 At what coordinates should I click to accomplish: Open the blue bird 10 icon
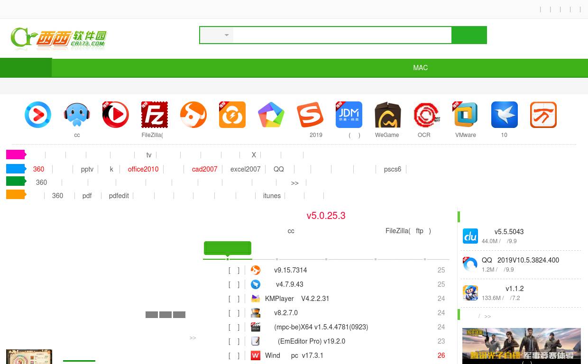pos(505,115)
